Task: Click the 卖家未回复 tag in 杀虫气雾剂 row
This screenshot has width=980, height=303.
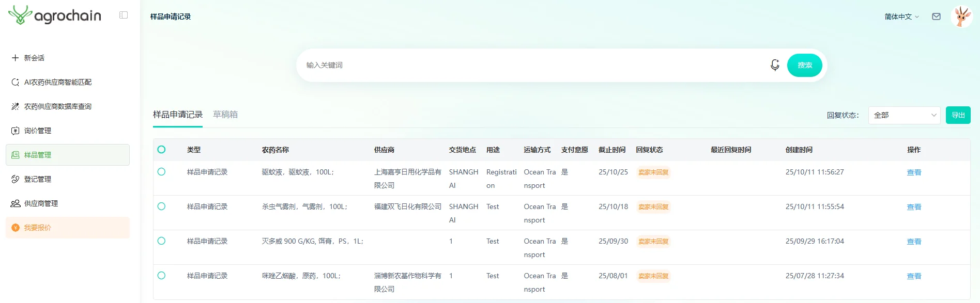Action: click(653, 207)
